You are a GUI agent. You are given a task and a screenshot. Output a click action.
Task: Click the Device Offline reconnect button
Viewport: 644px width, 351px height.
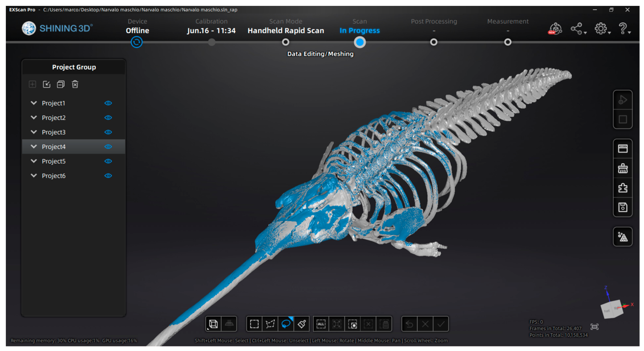[137, 42]
